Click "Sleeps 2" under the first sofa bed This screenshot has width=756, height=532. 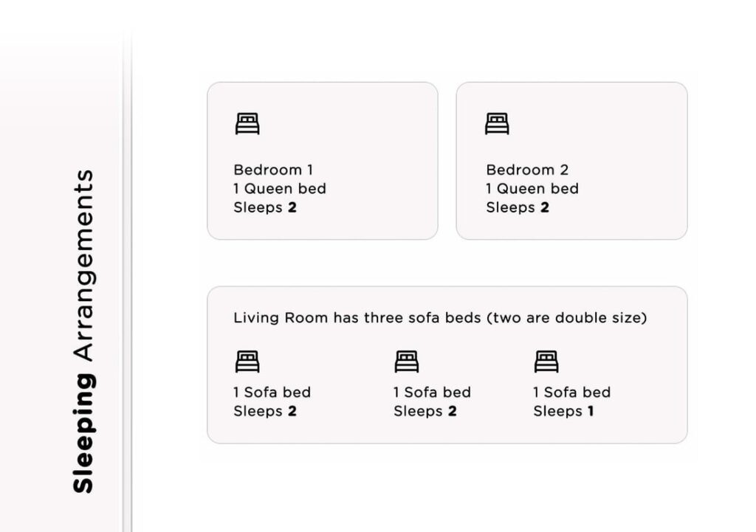[x=265, y=412]
